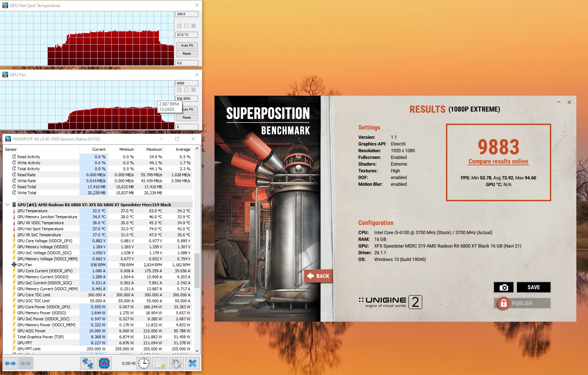Screen dimensions: 588x375
Task: Select the GPU Core TDC Limit row
Action: coord(98,295)
